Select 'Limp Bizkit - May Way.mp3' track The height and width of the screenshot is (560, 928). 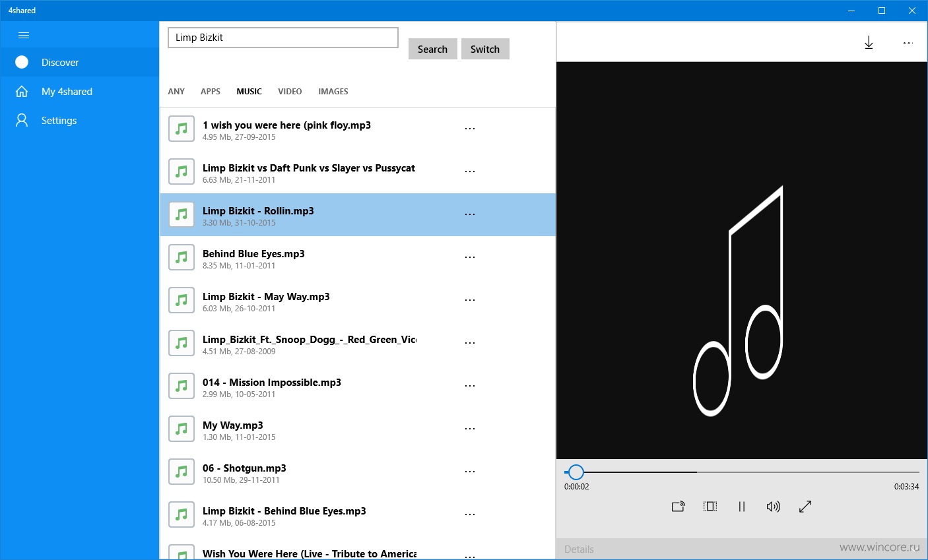click(358, 300)
